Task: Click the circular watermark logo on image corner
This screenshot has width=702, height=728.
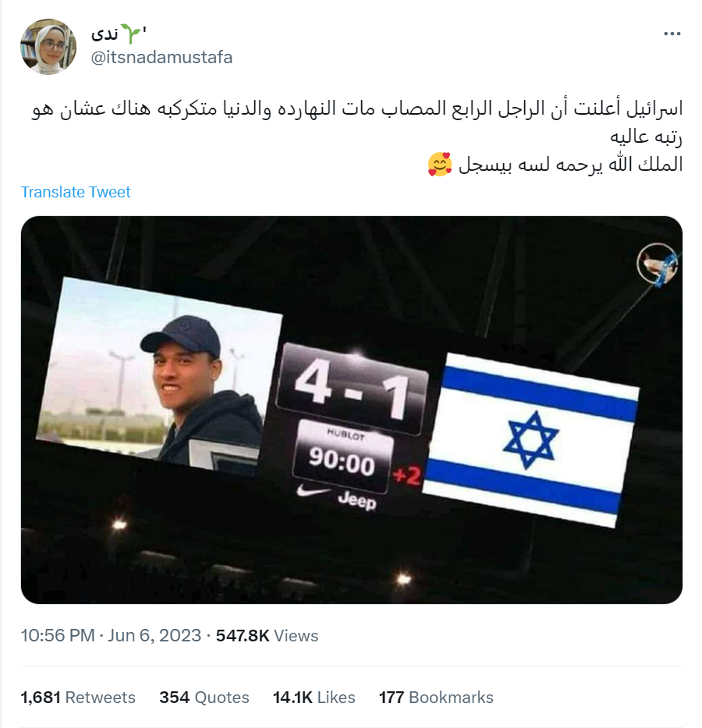Action: pyautogui.click(x=657, y=264)
